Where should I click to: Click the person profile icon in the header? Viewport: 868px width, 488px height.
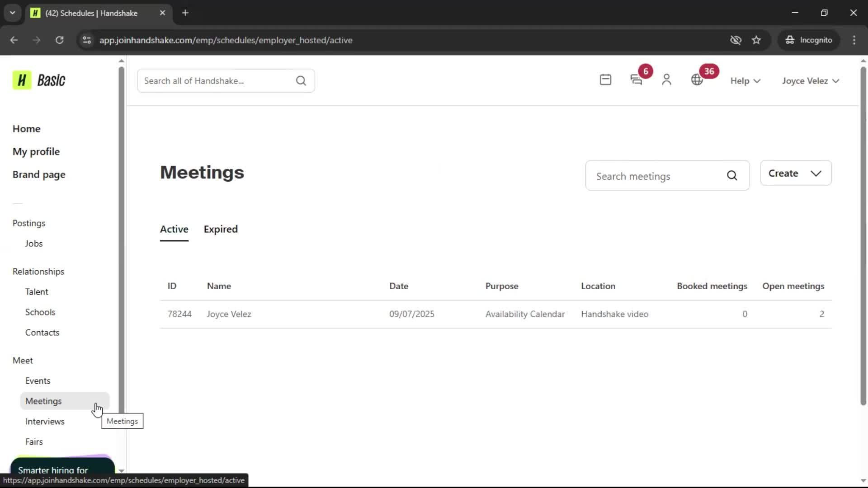tap(666, 80)
